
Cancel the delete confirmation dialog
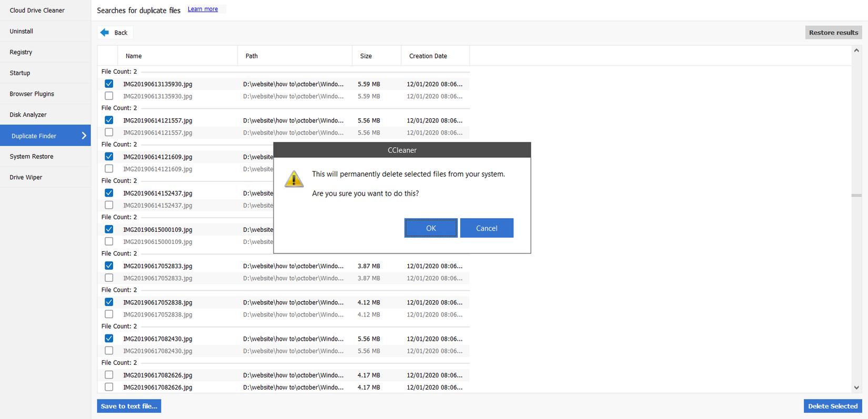tap(487, 228)
